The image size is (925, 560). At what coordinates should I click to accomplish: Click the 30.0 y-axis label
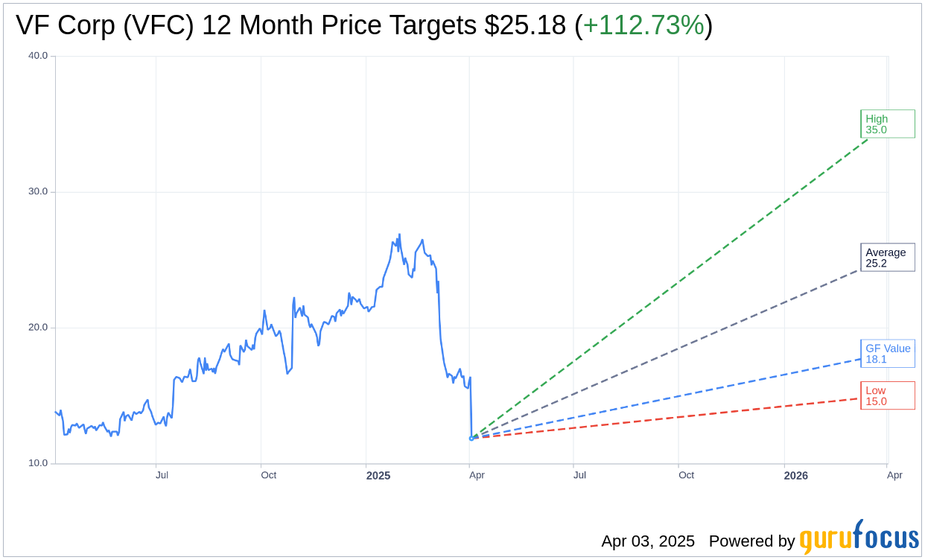38,191
